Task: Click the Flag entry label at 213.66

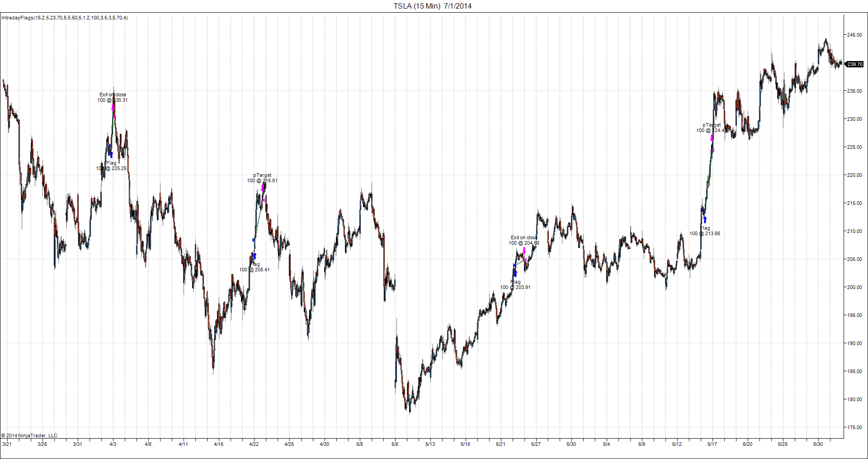Action: click(705, 231)
